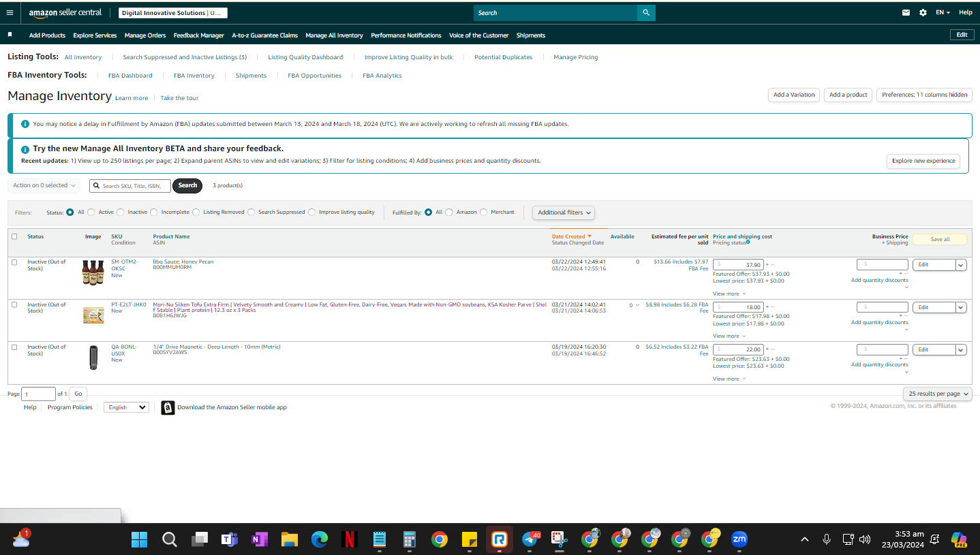Click the Explore new experience button

pos(923,161)
